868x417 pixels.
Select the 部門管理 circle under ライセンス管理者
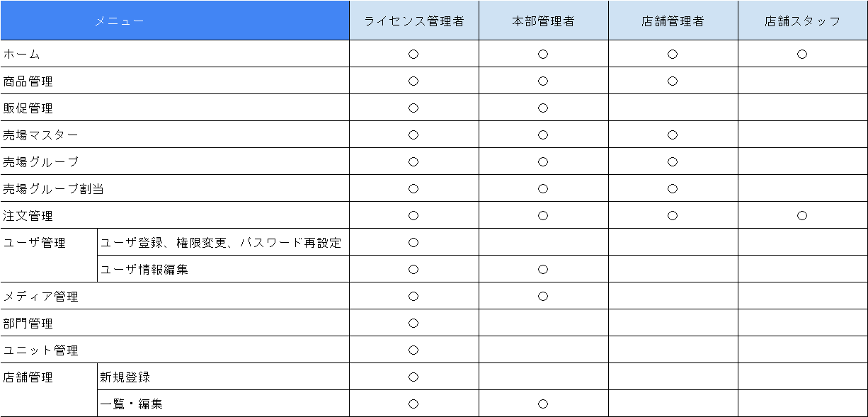coord(413,323)
